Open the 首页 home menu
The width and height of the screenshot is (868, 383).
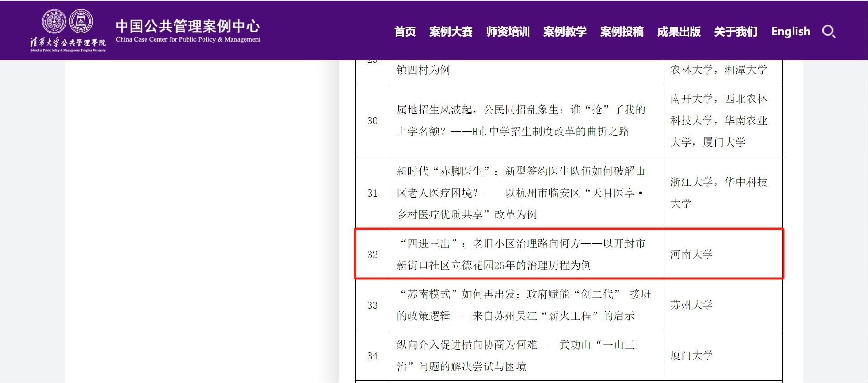[405, 32]
